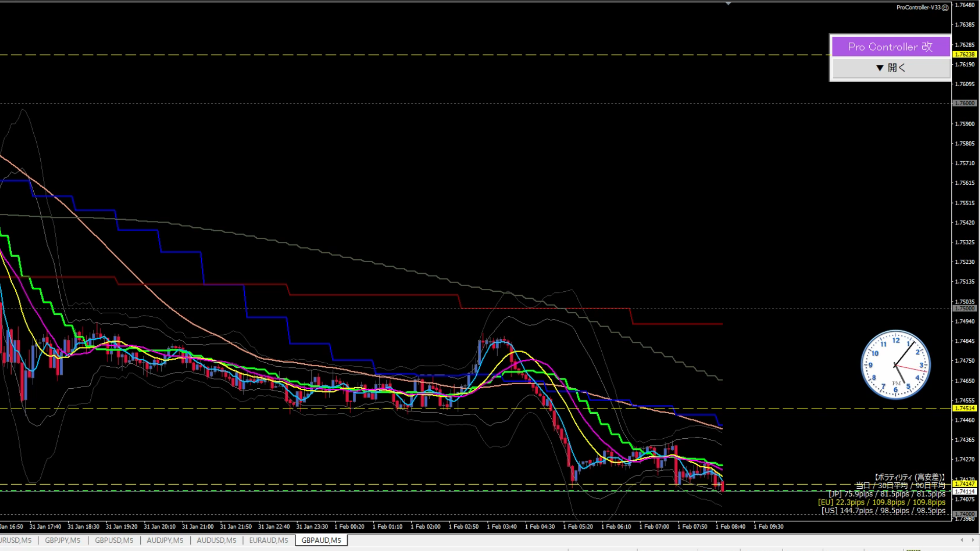This screenshot has height=551, width=980.
Task: Click the white 1.74114 current price label
Action: coord(965,492)
